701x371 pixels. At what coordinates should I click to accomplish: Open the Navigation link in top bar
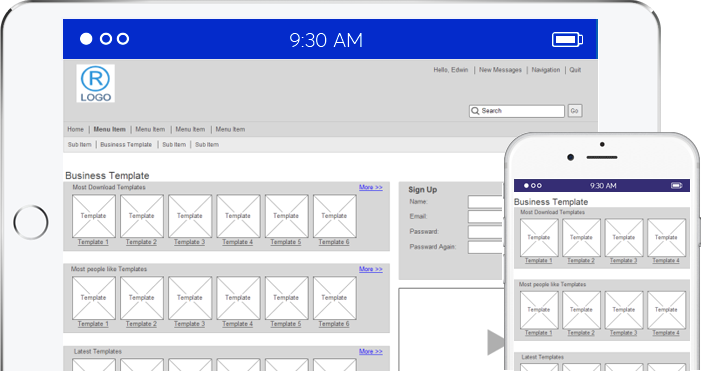tap(545, 70)
